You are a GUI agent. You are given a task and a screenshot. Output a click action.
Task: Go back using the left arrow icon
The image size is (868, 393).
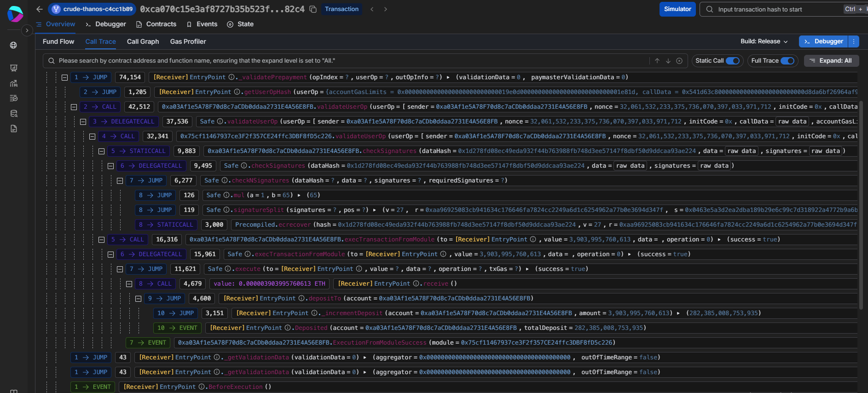(x=40, y=9)
